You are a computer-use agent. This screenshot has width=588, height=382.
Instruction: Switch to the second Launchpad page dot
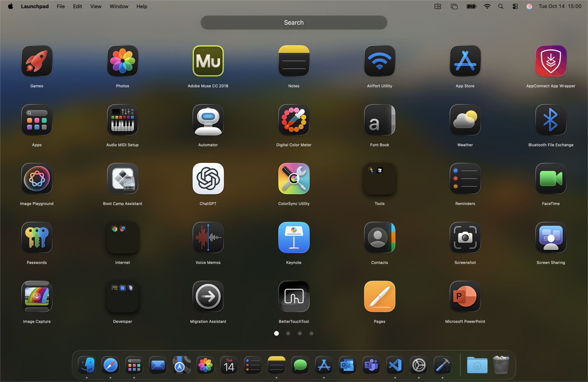pyautogui.click(x=288, y=333)
